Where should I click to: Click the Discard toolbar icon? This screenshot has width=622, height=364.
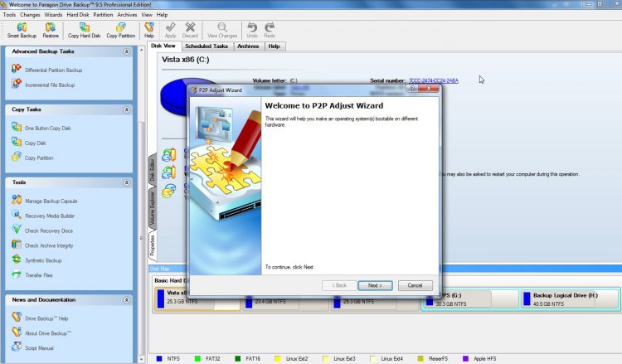[190, 30]
